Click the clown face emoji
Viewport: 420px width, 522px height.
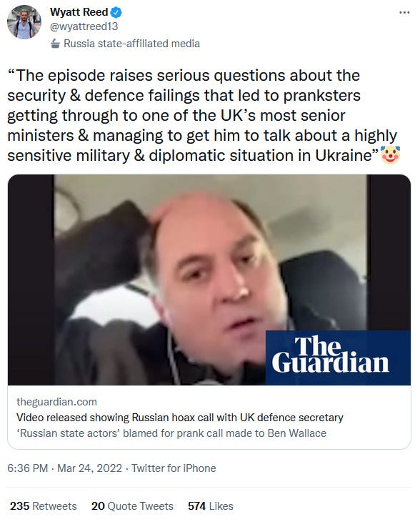(390, 155)
